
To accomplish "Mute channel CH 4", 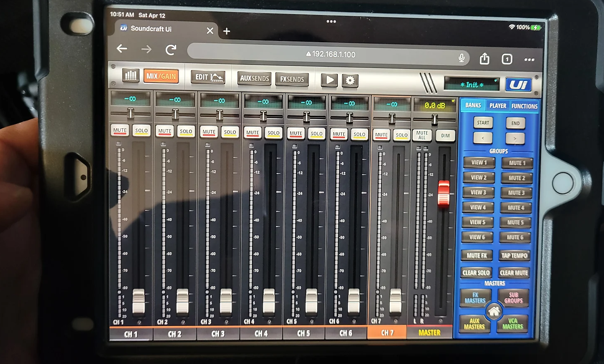I will click(252, 133).
